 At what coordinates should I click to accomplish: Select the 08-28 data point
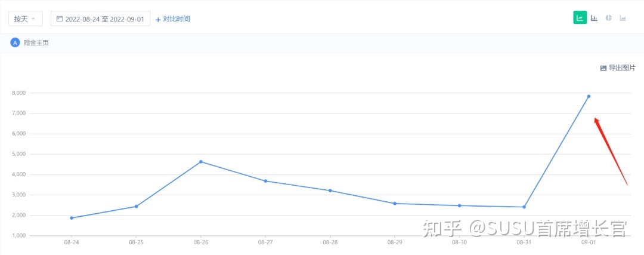(330, 191)
